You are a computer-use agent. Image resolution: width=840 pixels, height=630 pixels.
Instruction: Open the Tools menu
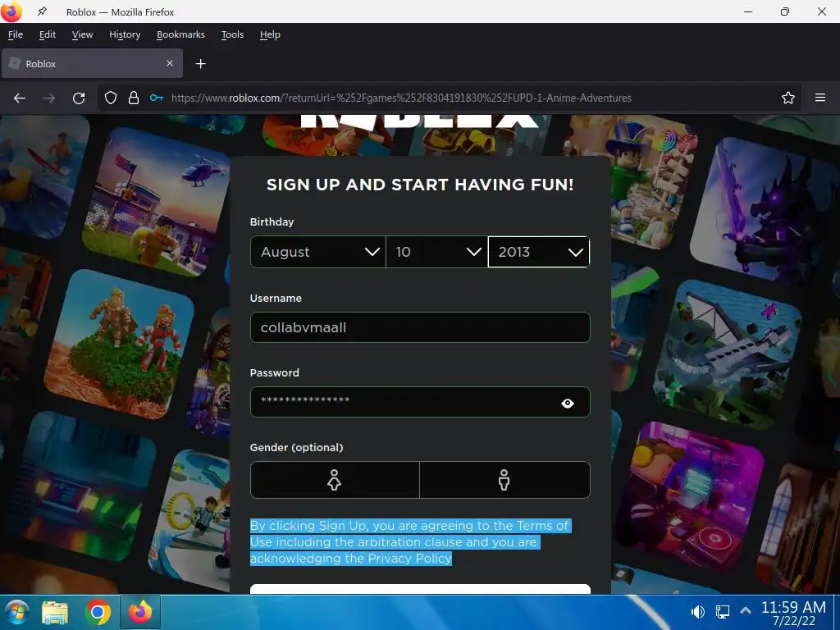point(232,34)
